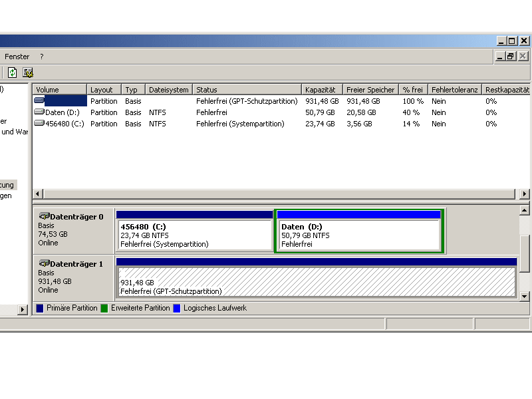The width and height of the screenshot is (532, 399).
Task: Sort by the Volume column header
Action: point(59,90)
